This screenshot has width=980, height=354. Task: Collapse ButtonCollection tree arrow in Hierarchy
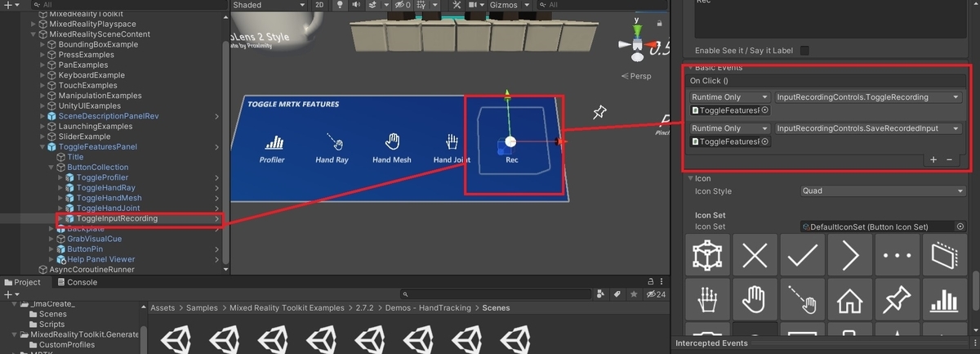51,168
